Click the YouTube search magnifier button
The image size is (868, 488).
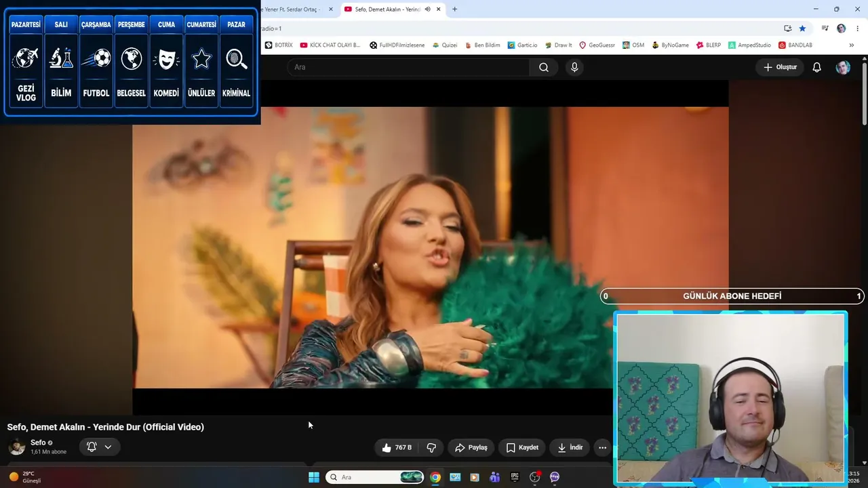[x=544, y=67]
